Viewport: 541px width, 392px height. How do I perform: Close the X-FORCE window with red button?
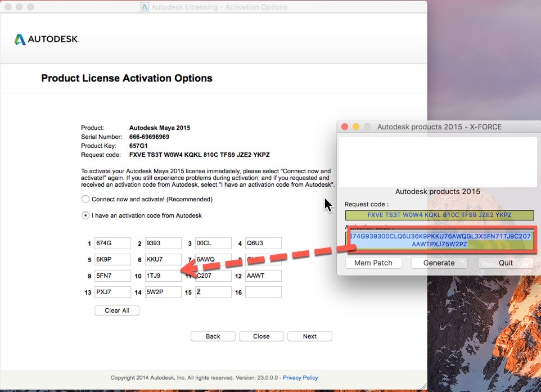[344, 127]
